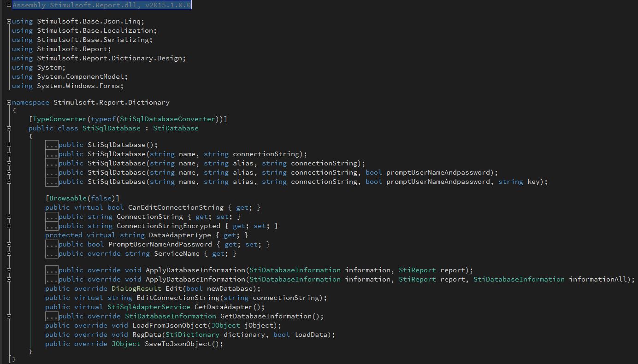
Task: Click the EditConnectionString method name
Action: tap(177, 298)
